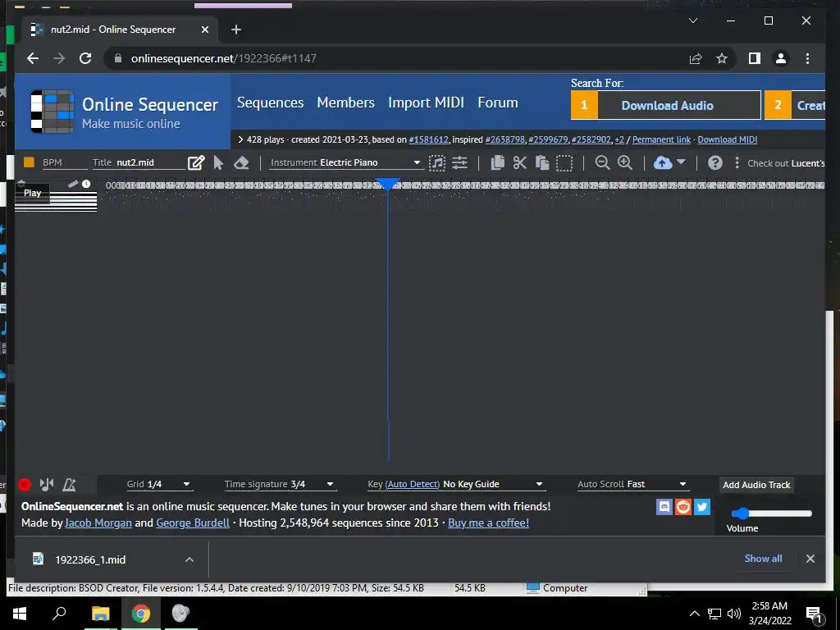Screen dimensions: 840x630
Task: Bookmark this page with star icon
Action: pos(722,58)
